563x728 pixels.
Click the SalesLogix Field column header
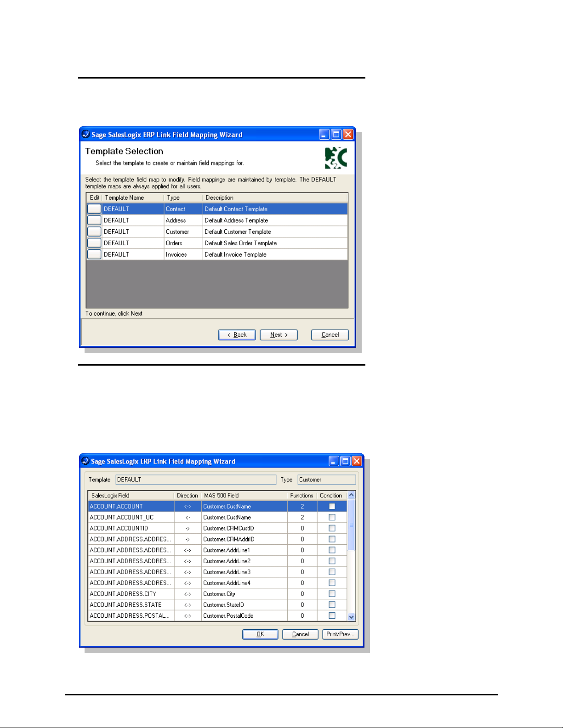(x=131, y=496)
